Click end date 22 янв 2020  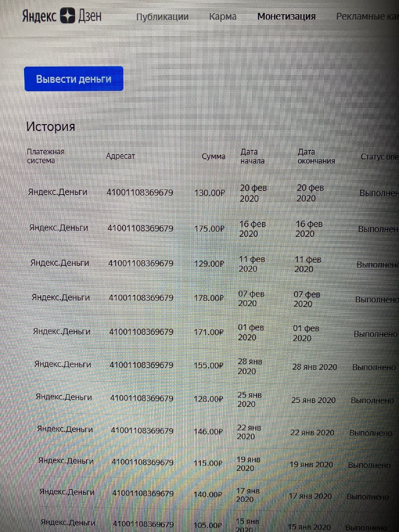point(312,432)
